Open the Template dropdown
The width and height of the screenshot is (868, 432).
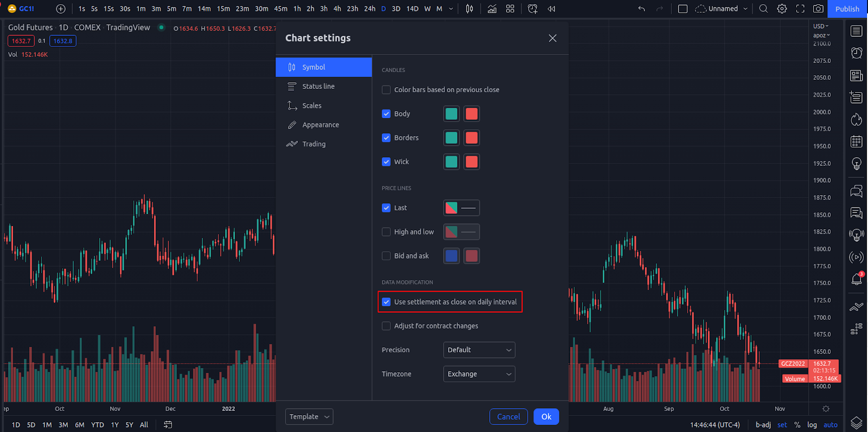(x=309, y=417)
